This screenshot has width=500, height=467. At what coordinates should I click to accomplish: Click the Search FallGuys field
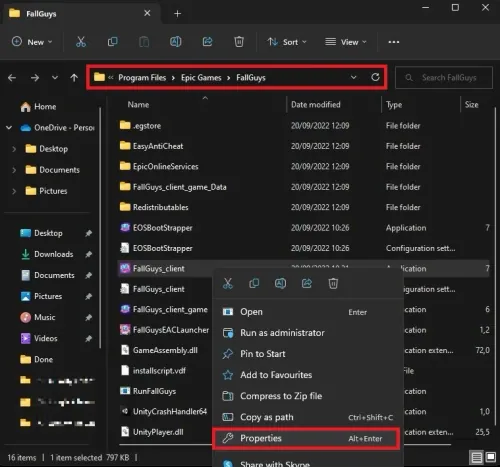444,78
